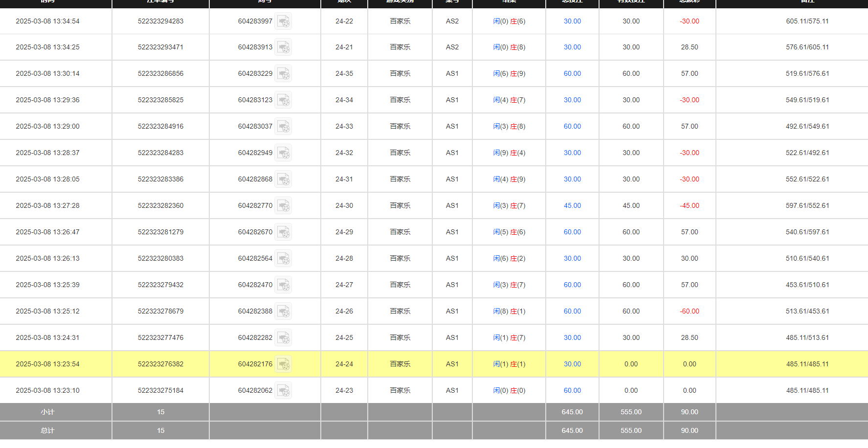Open replay icon for round 604282564
868x448 pixels.
click(x=283, y=259)
